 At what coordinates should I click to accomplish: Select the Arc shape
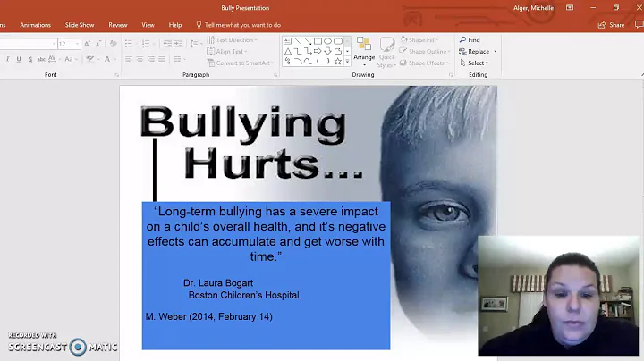[298, 62]
